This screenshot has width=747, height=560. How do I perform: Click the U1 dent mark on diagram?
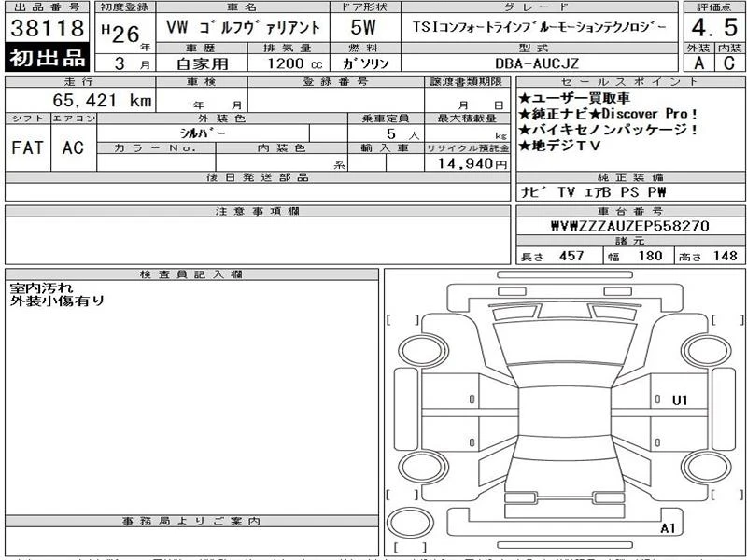(x=680, y=400)
